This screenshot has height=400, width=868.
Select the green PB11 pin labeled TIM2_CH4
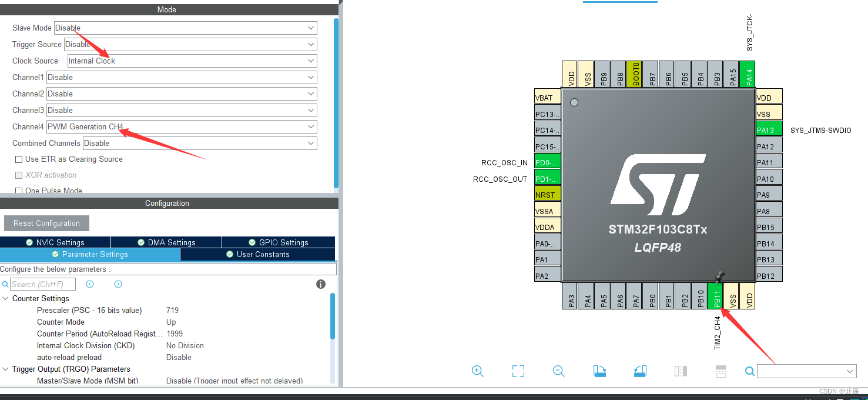pos(718,297)
